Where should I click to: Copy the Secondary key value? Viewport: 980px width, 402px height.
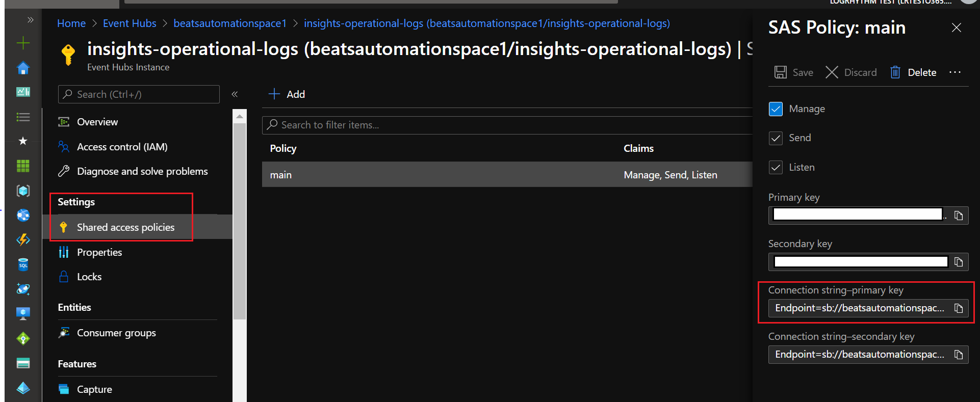tap(959, 262)
